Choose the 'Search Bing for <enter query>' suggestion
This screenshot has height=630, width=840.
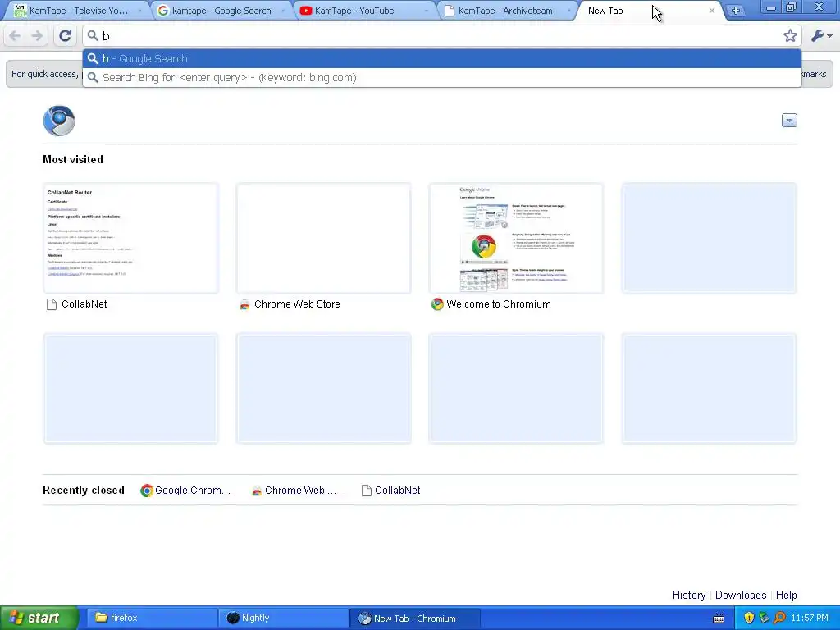tap(442, 78)
